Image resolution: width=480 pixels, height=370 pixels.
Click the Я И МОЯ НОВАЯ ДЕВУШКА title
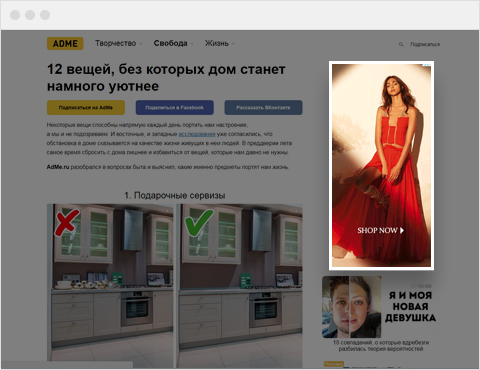click(x=410, y=306)
